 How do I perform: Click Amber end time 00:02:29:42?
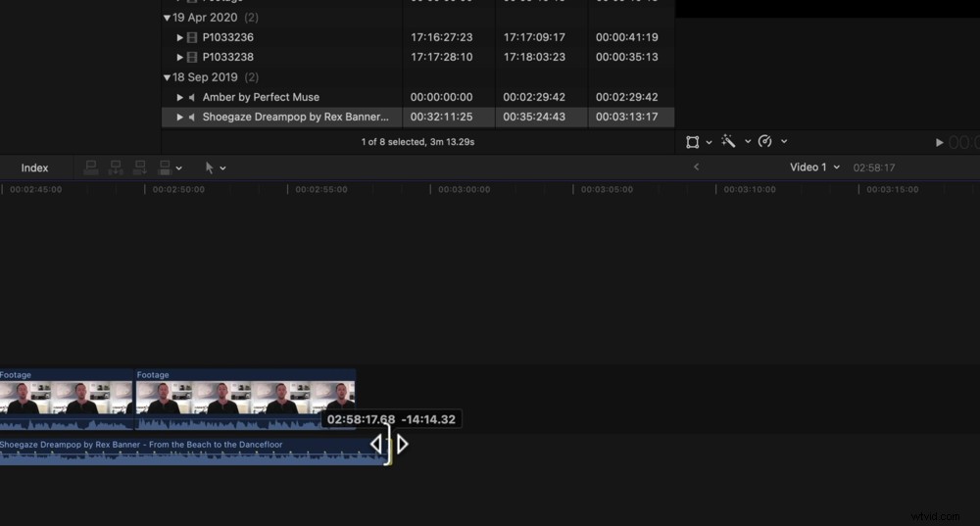click(x=534, y=97)
